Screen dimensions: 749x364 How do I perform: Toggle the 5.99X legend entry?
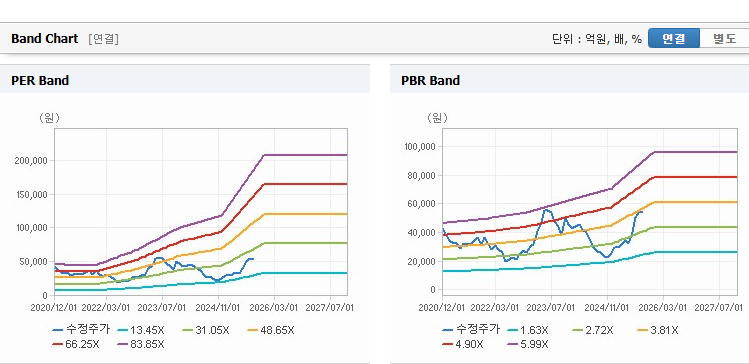(528, 344)
